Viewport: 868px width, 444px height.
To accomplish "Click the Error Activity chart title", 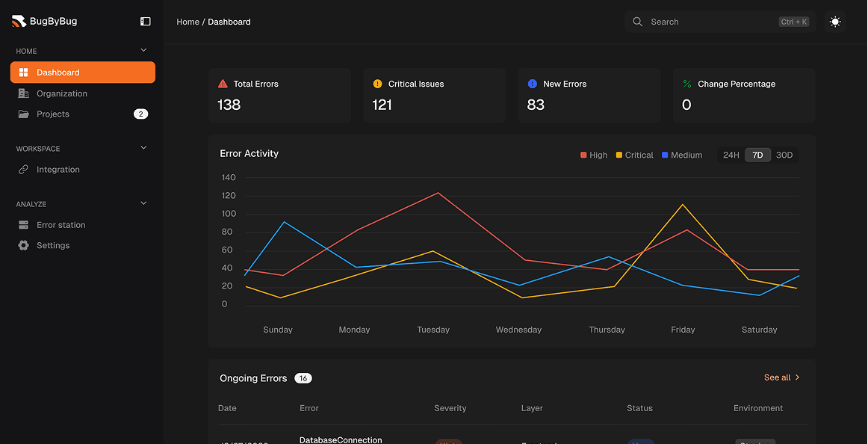I will 249,153.
